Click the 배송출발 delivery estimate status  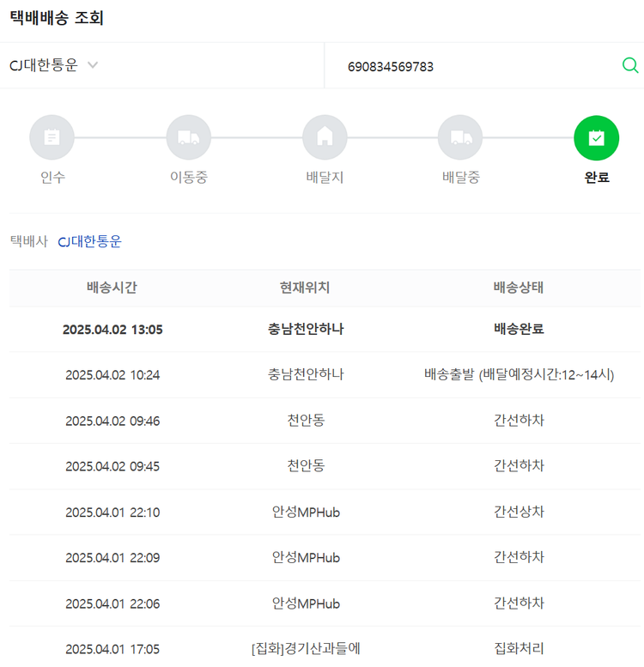519,374
